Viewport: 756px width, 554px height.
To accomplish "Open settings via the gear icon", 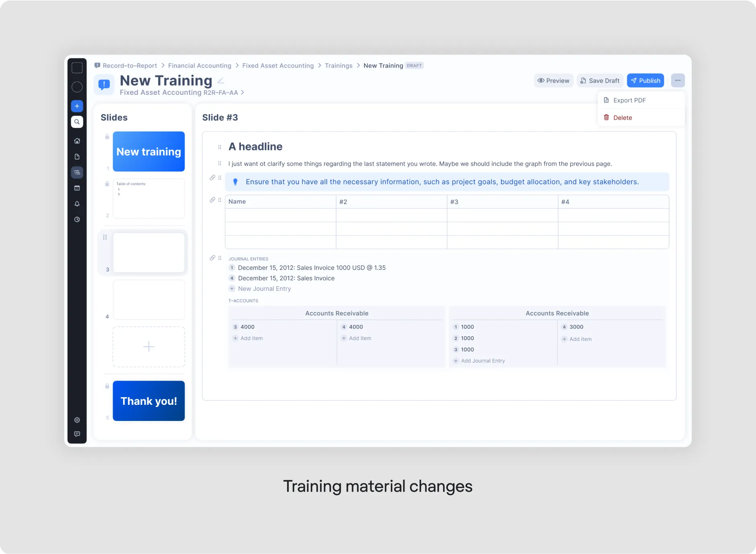I will (x=77, y=420).
